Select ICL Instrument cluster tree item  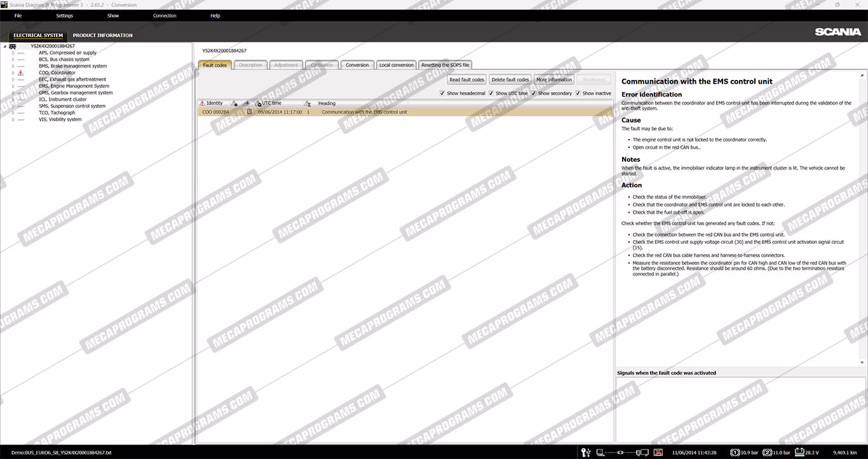(x=62, y=100)
